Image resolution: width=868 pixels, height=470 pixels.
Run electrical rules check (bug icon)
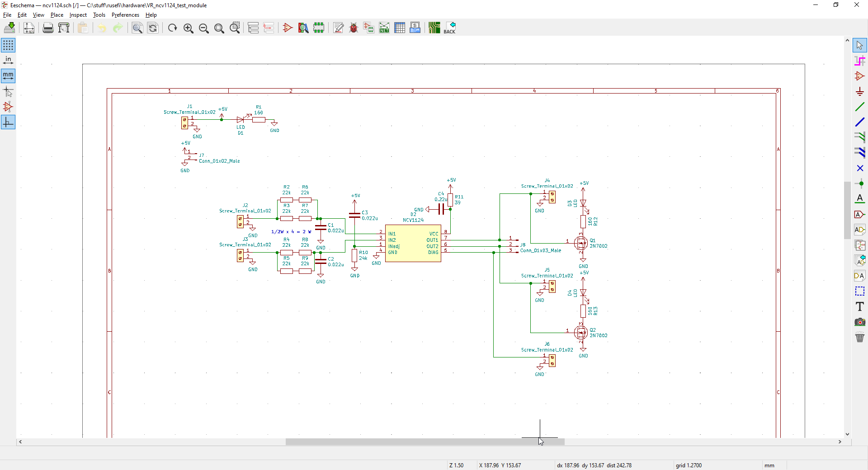pos(354,28)
